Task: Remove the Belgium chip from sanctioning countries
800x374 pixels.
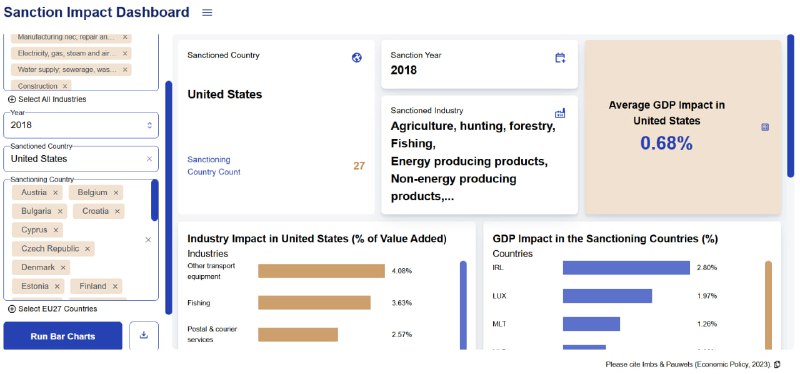Action: pyautogui.click(x=116, y=193)
